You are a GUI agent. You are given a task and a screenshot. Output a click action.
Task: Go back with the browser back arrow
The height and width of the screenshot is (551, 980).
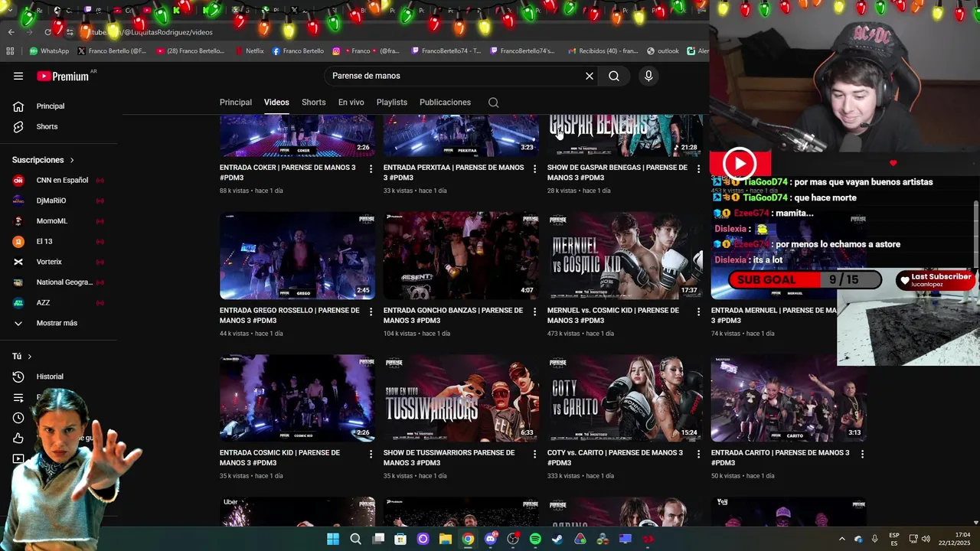pyautogui.click(x=11, y=32)
